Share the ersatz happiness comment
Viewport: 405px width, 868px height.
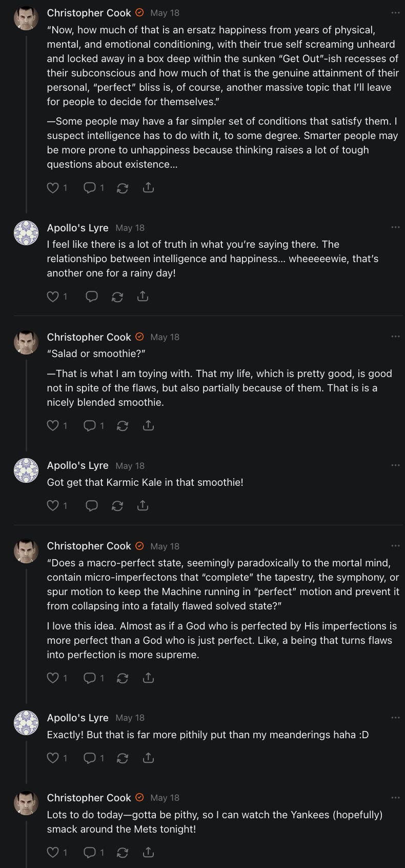[x=148, y=188]
